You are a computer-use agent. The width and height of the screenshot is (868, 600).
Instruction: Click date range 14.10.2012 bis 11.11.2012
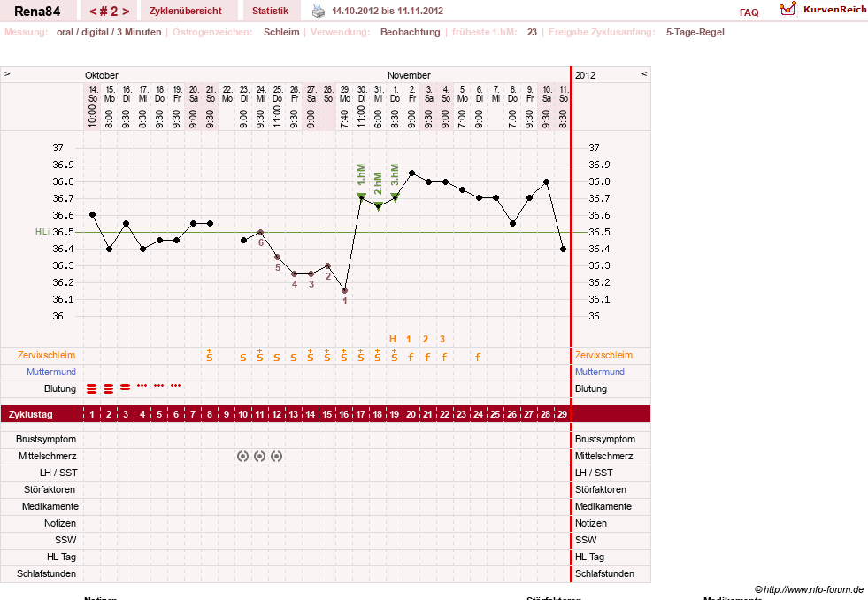[x=388, y=11]
